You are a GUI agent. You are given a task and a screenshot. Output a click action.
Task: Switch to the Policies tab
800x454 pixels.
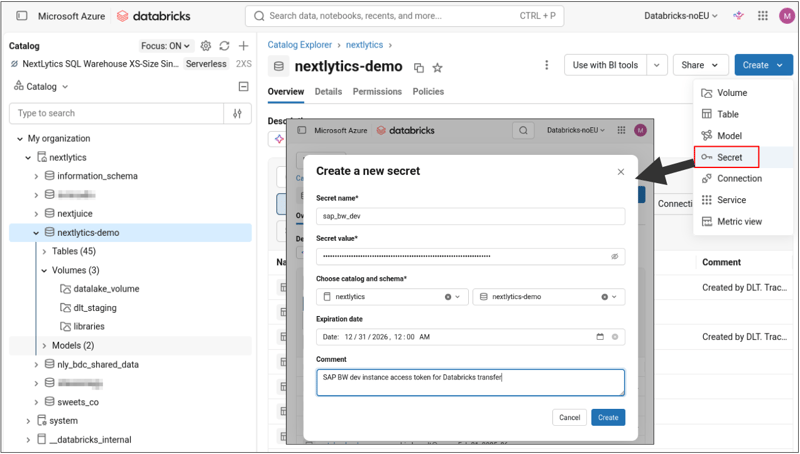428,92
